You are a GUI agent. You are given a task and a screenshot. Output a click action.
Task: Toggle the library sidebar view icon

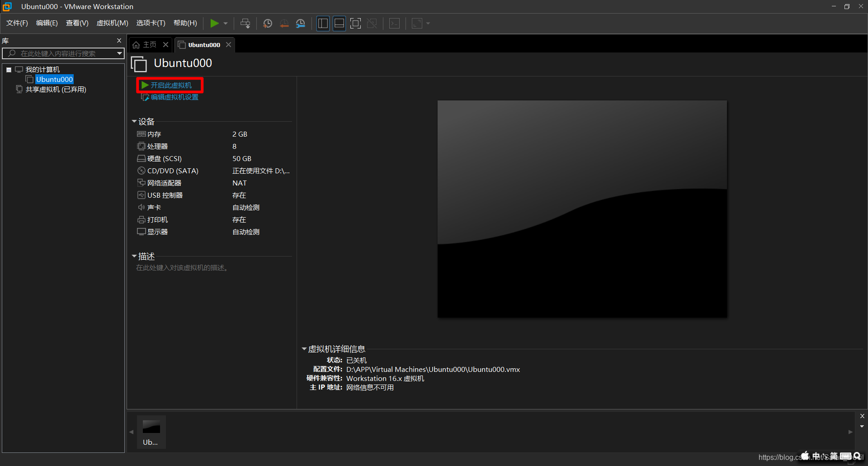point(323,23)
